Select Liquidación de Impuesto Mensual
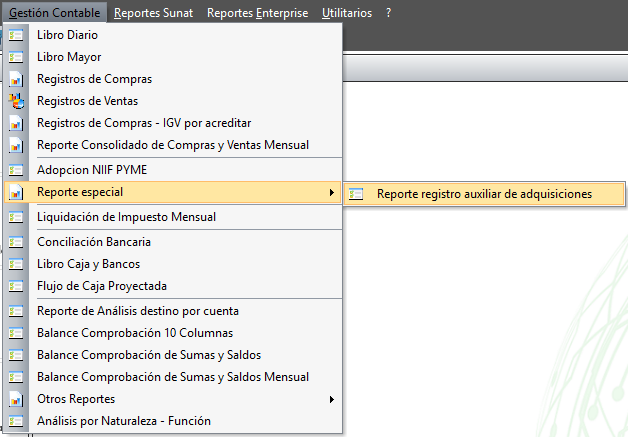Image resolution: width=628 pixels, height=437 pixels. click(173, 217)
